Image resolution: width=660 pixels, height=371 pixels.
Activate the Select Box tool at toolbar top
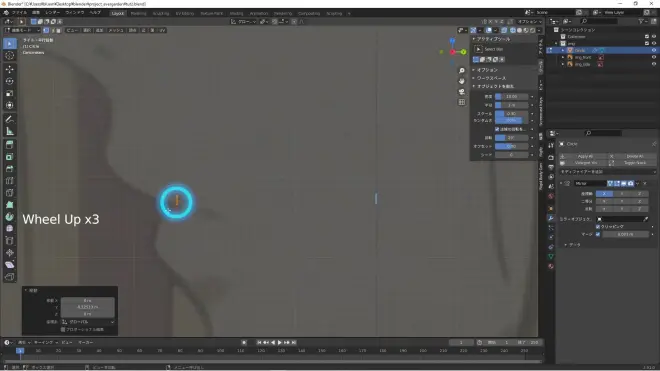(x=10, y=43)
